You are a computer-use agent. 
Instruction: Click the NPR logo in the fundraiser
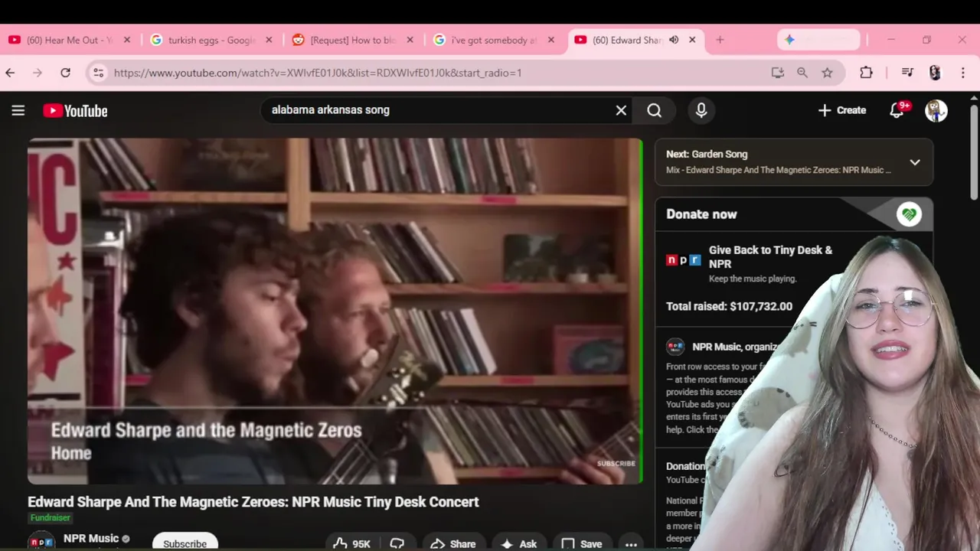click(x=683, y=260)
